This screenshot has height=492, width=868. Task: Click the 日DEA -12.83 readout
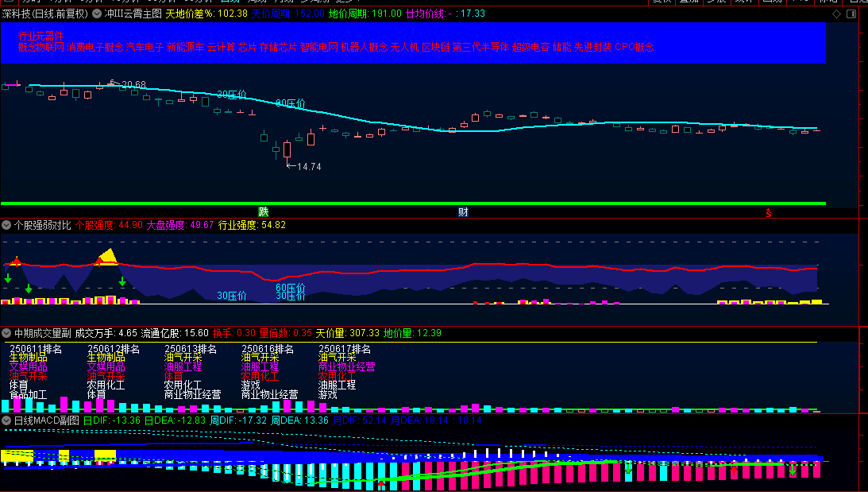tap(175, 420)
